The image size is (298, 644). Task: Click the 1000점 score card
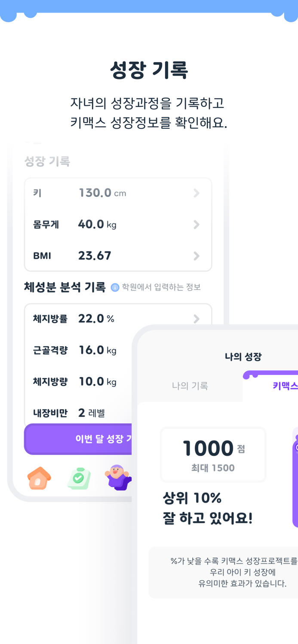coord(213,454)
